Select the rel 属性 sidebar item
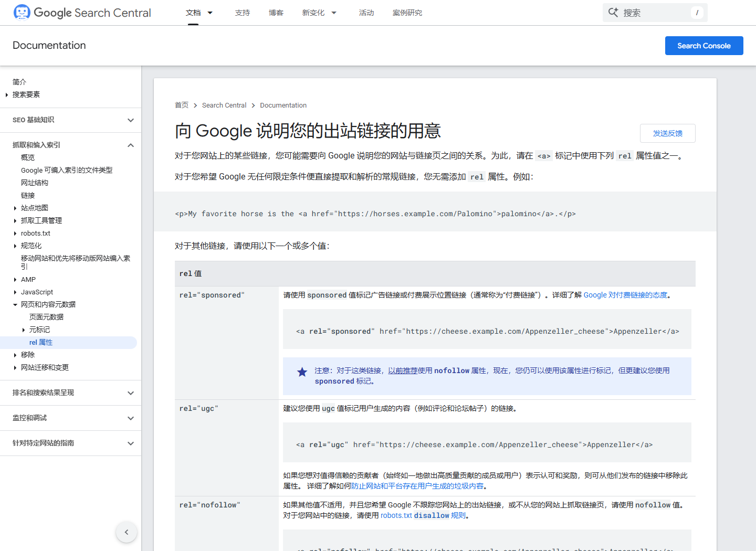 (41, 343)
